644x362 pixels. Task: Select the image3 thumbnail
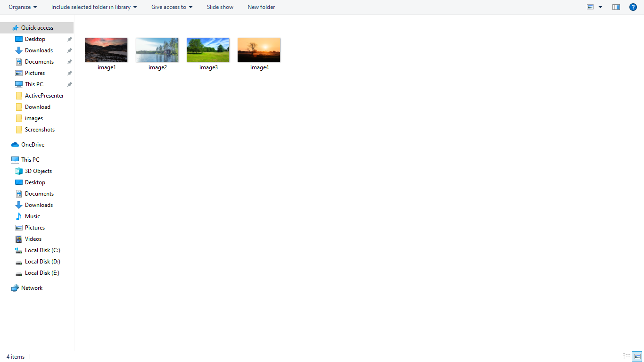coord(208,49)
